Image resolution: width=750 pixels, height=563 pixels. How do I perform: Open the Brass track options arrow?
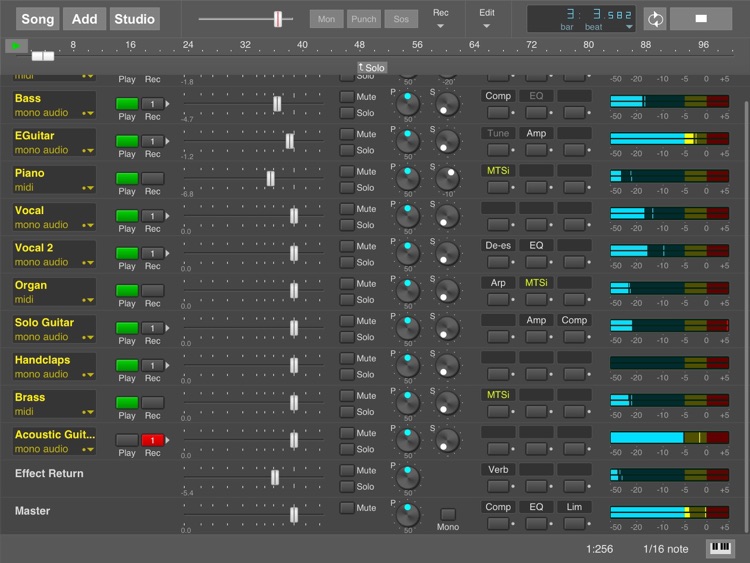[x=88, y=412]
